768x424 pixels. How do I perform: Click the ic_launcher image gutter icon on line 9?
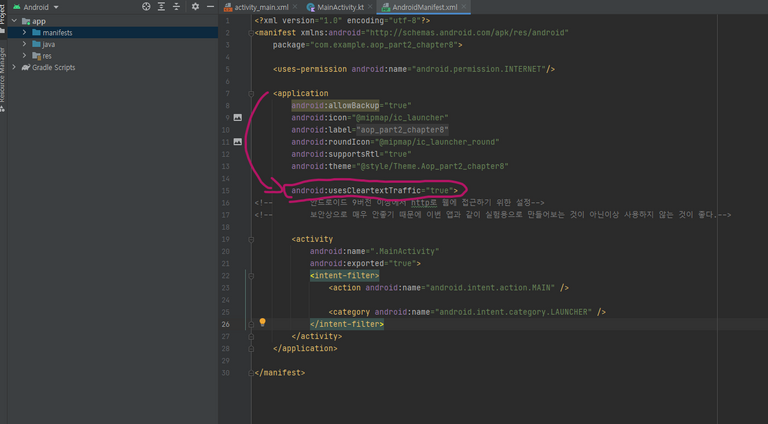click(238, 118)
